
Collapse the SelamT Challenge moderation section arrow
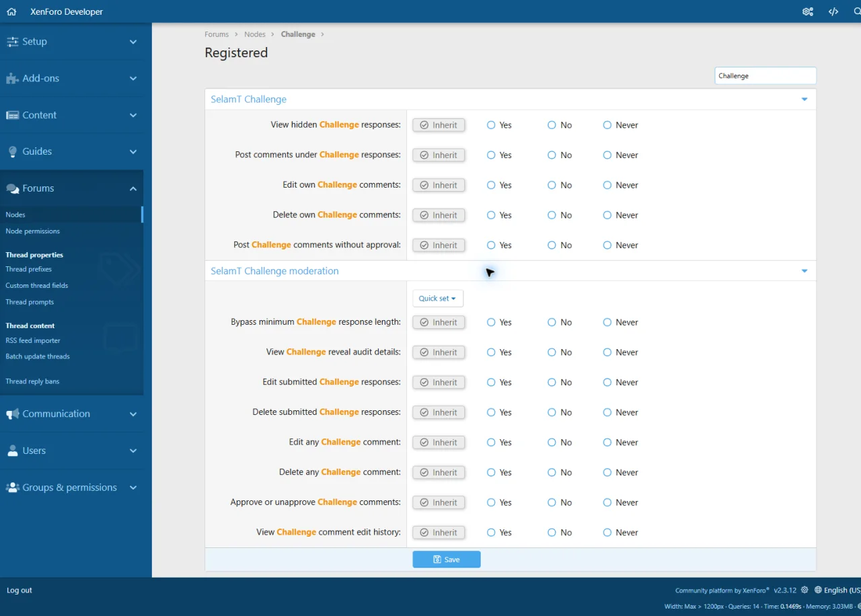(804, 271)
